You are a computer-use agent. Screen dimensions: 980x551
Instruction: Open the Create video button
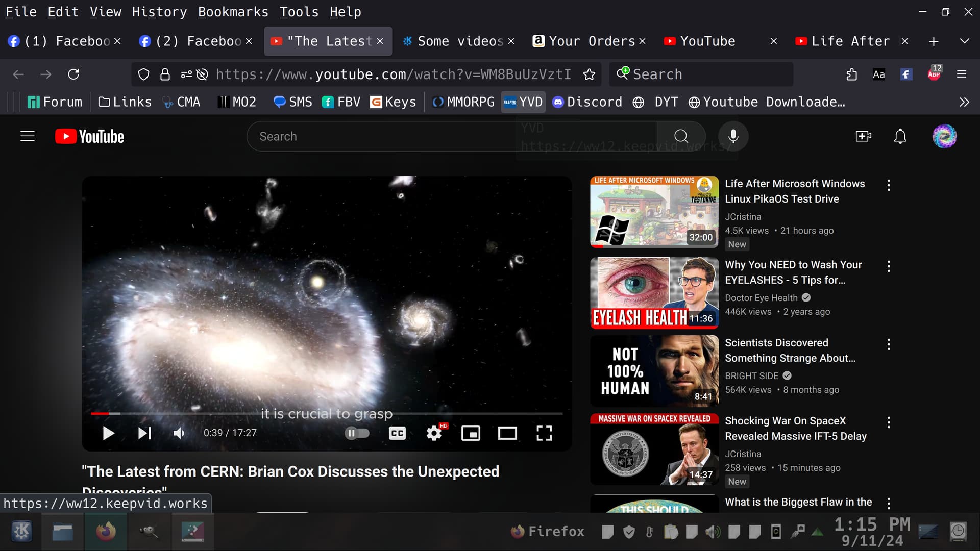click(x=863, y=136)
